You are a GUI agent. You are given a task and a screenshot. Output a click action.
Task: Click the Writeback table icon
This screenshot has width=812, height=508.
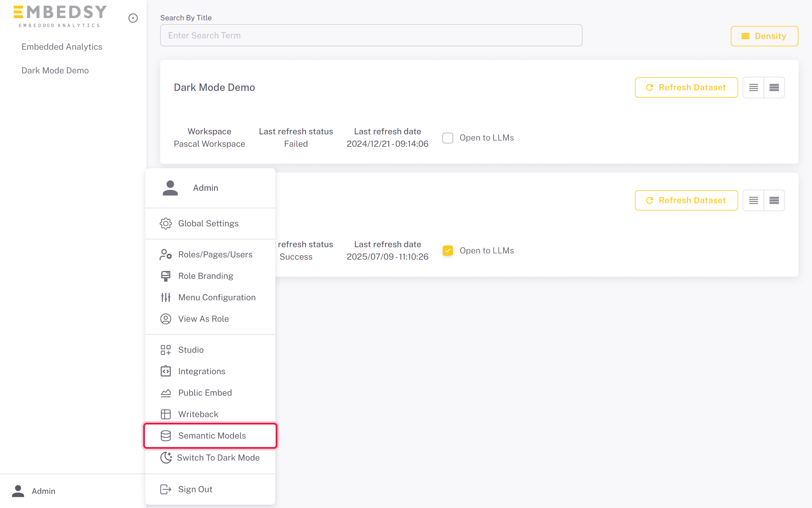tap(166, 414)
